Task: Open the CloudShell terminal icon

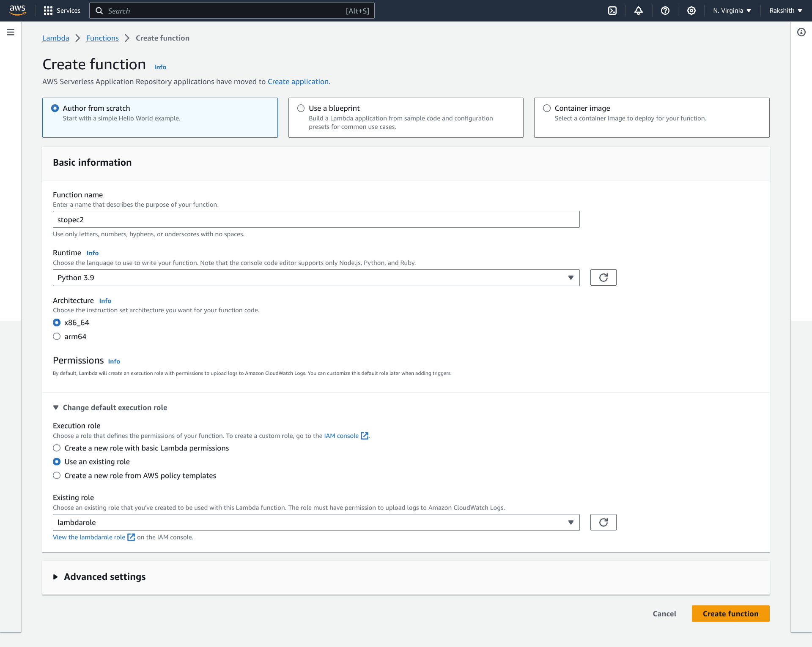Action: 612,11
